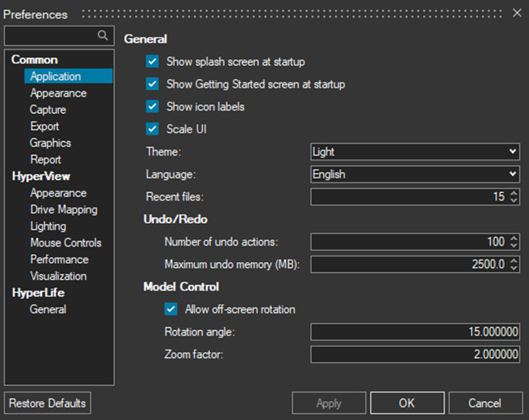
Task: Select Capture in the Common section
Action: tap(48, 110)
